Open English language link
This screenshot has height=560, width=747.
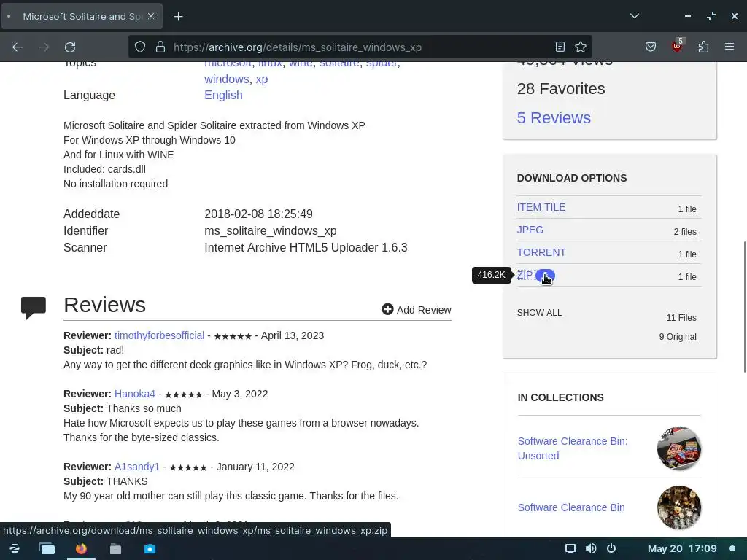(x=223, y=96)
